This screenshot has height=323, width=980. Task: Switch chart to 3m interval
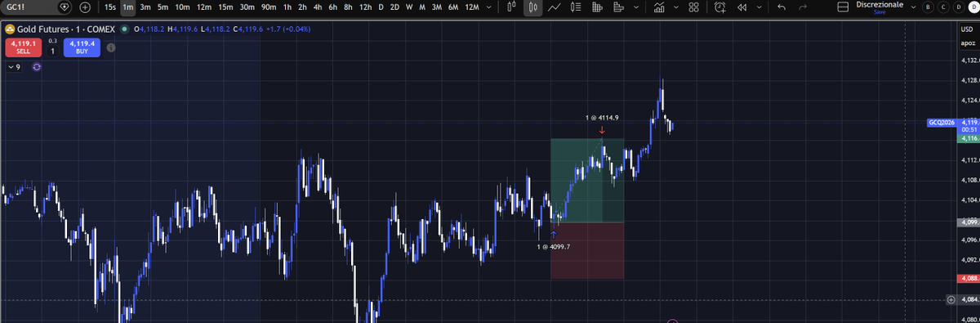pyautogui.click(x=145, y=7)
